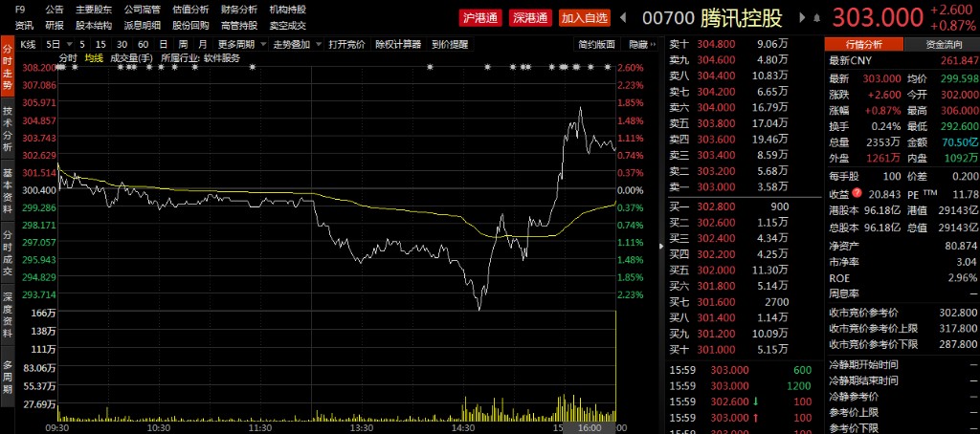Open the 技术分析 sidebar tab
The width and height of the screenshot is (980, 434).
click(x=8, y=129)
